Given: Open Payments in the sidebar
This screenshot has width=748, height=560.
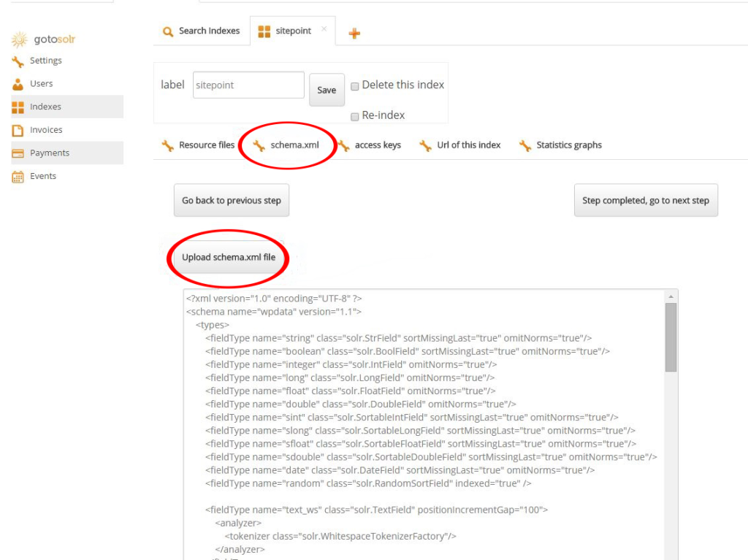Looking at the screenshot, I should pos(67,153).
